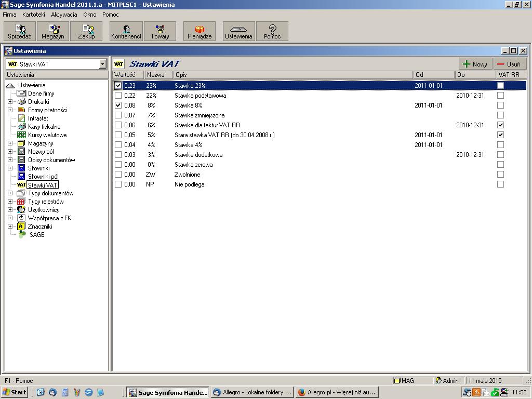The width and height of the screenshot is (532, 399).
Task: Open the Sprzedaż module from the toolbar
Action: coord(19,32)
